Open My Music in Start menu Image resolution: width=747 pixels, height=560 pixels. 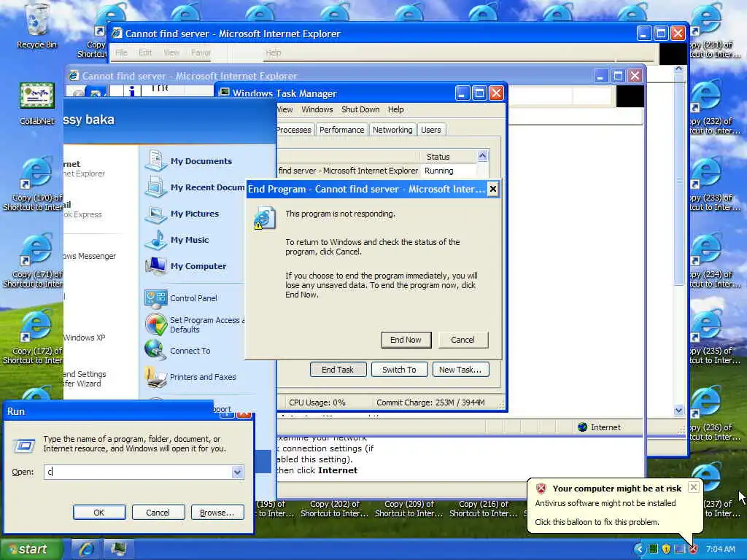(177, 239)
